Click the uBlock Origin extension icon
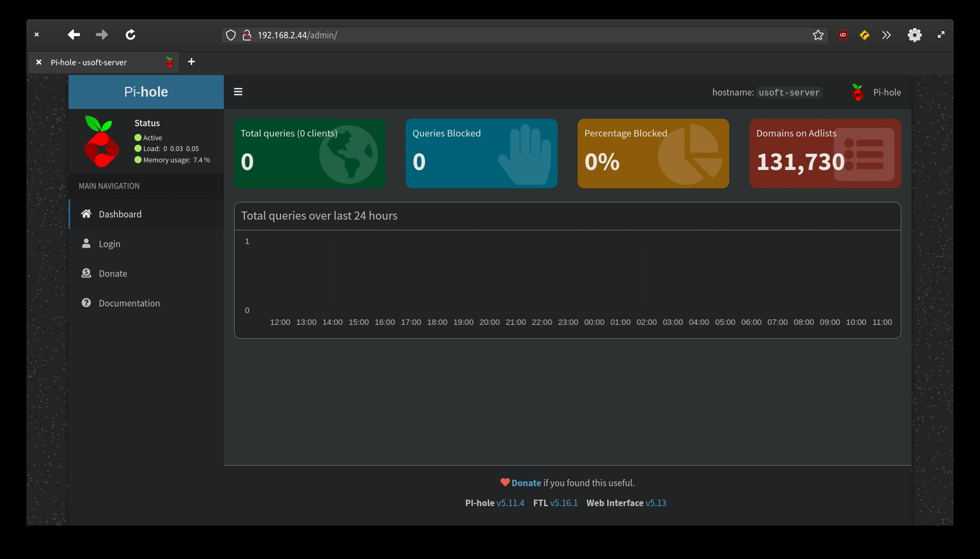This screenshot has width=980, height=559. (843, 35)
